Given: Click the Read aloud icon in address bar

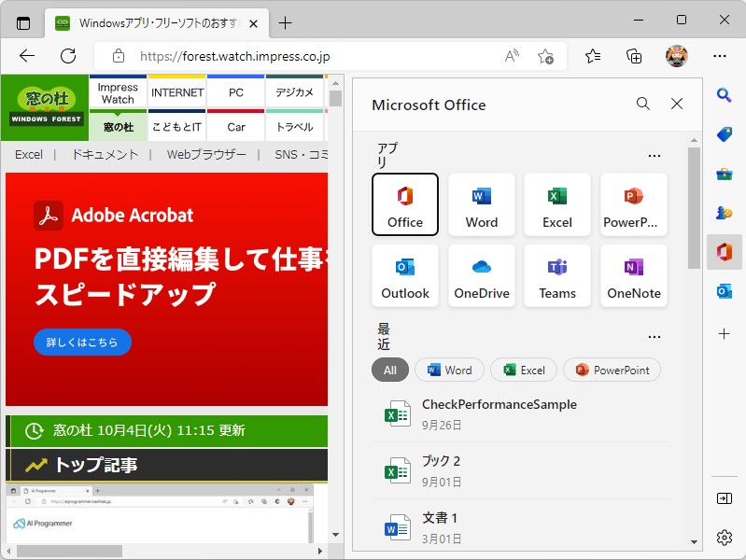Looking at the screenshot, I should click(512, 56).
